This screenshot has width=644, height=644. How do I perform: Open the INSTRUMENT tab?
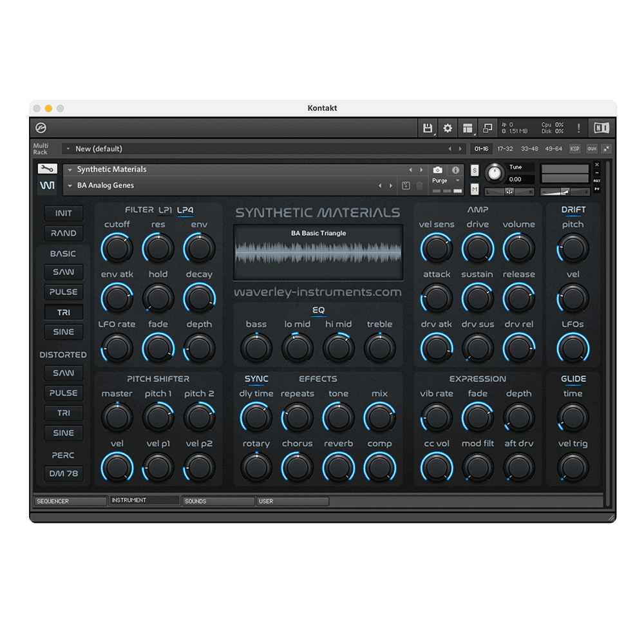coord(144,500)
